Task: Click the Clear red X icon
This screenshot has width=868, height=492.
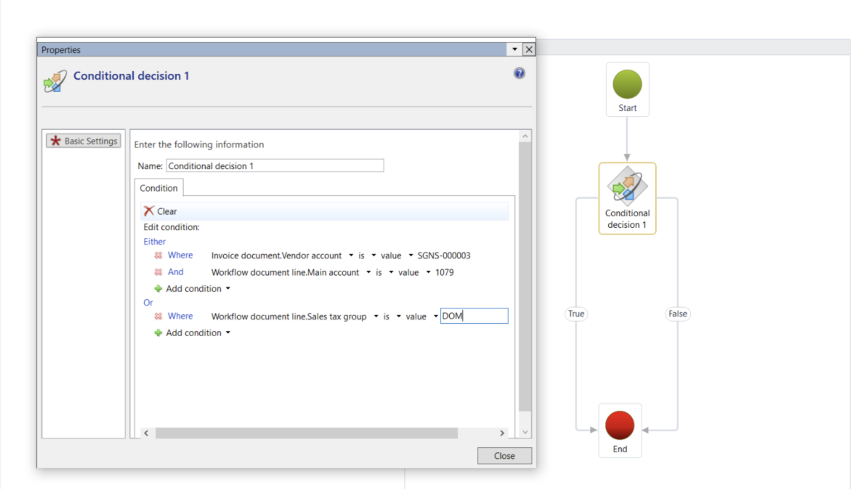Action: pos(149,211)
